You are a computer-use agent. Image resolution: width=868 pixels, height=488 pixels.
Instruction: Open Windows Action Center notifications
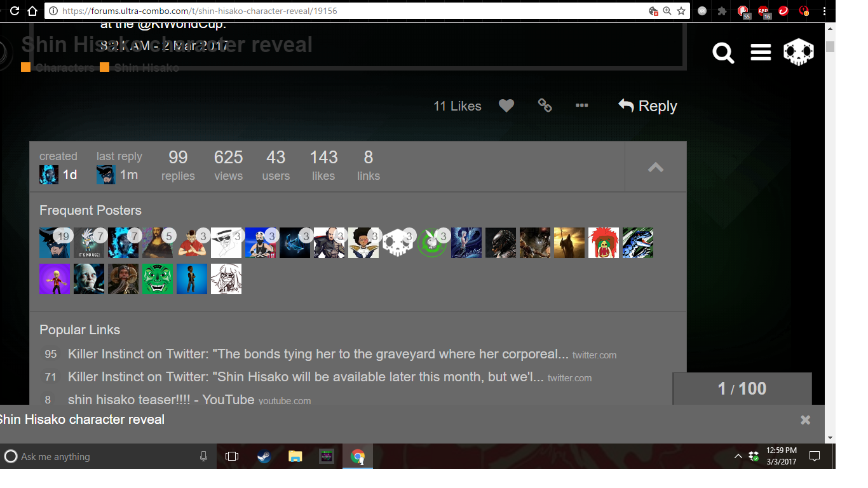(814, 456)
